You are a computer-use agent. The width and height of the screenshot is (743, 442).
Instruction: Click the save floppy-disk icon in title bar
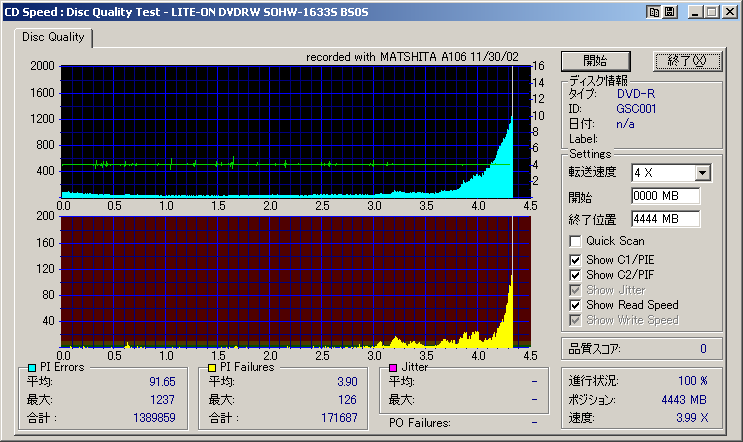point(670,12)
